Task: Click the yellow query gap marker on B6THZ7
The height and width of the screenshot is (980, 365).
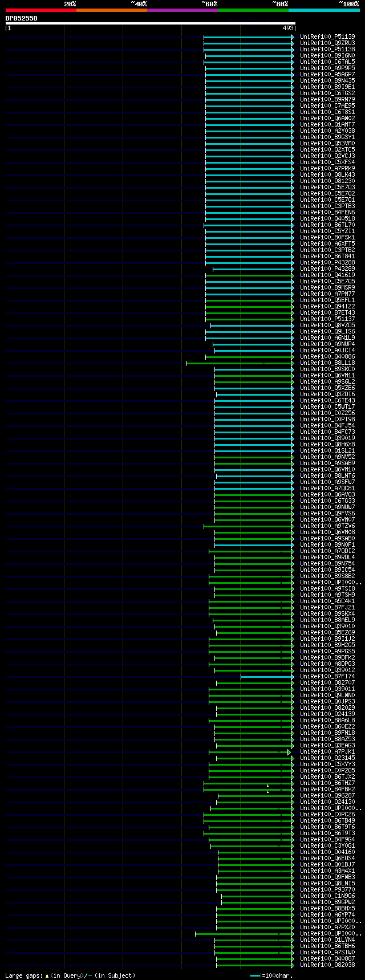Action: [x=267, y=786]
